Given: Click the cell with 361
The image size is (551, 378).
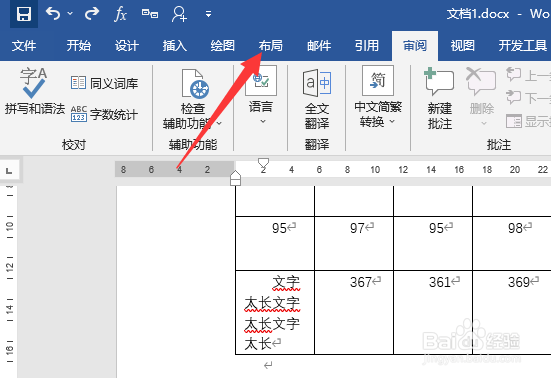Looking at the screenshot, I should 433,312.
